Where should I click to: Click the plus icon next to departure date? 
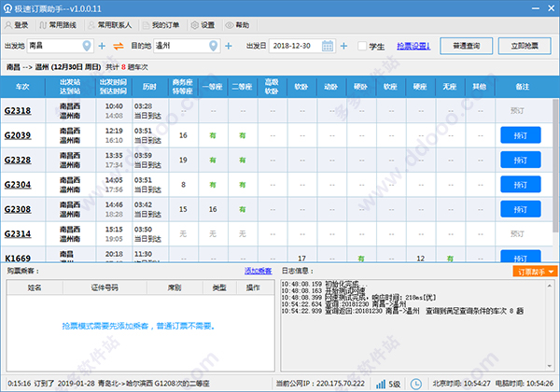coord(343,46)
